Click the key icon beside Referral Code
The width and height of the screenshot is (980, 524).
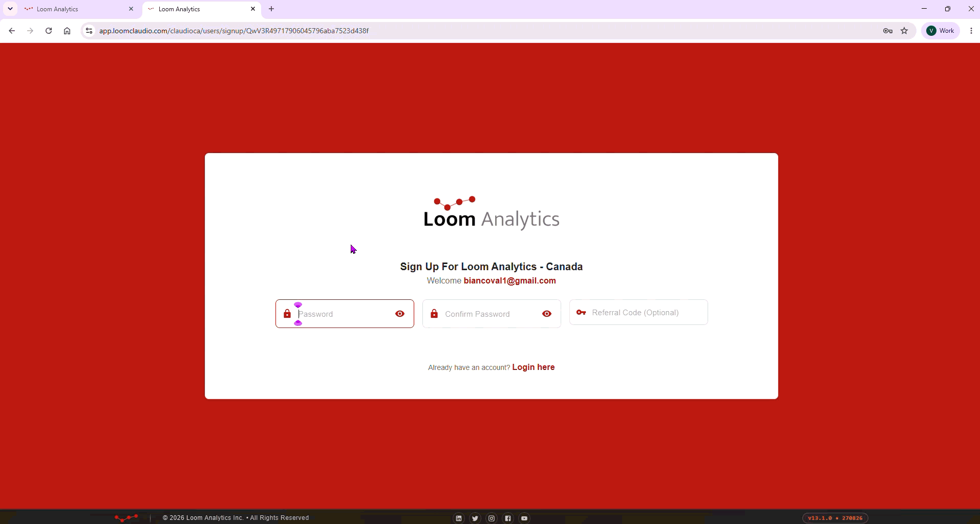coord(581,312)
